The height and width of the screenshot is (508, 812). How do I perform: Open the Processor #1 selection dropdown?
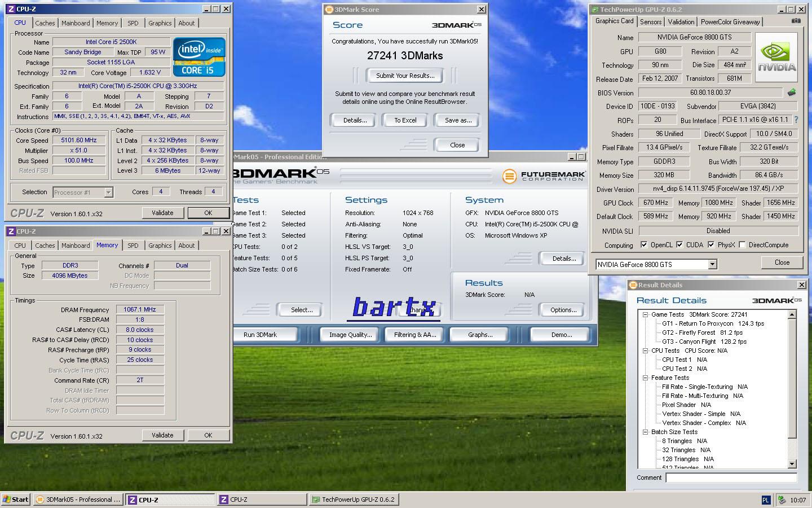click(108, 192)
